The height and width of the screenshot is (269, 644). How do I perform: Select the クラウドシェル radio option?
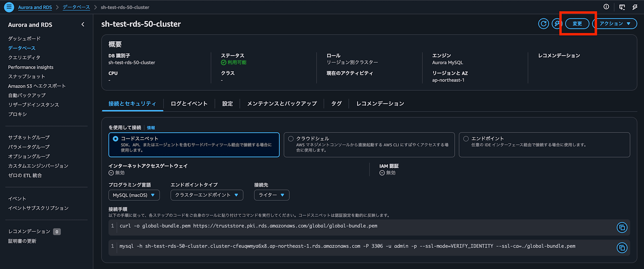tap(291, 139)
